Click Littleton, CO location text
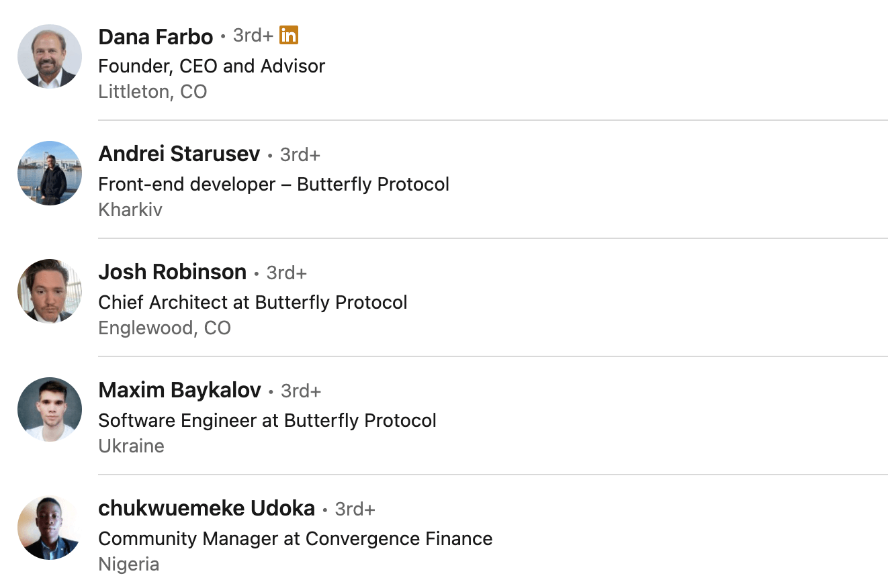888x588 pixels. pyautogui.click(x=152, y=91)
